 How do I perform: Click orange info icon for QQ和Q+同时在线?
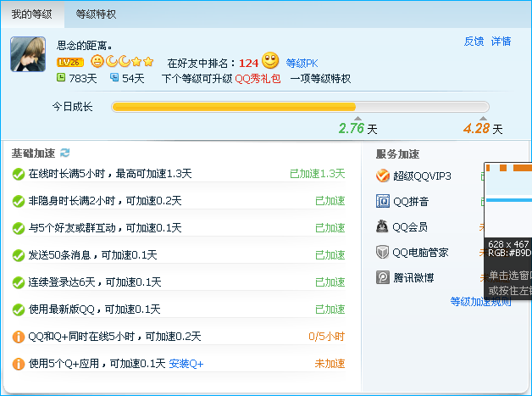(19, 337)
